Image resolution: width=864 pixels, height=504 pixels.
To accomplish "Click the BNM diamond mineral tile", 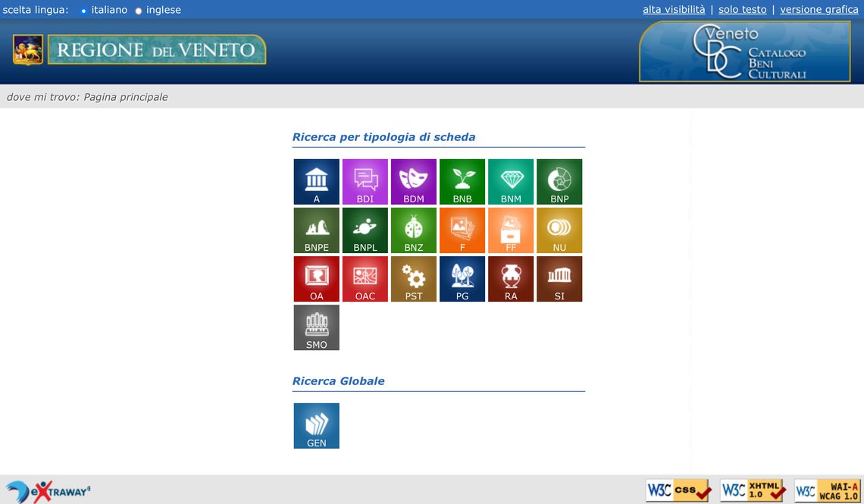I will pos(510,182).
